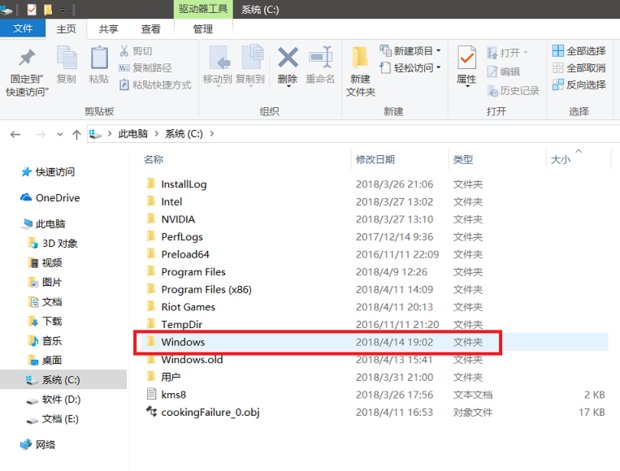The width and height of the screenshot is (620, 471).
Task: Select OneDrive in the sidebar
Action: coord(51,198)
